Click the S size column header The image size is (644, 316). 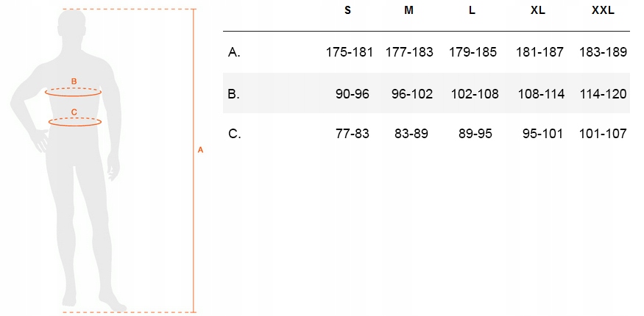[x=347, y=11]
